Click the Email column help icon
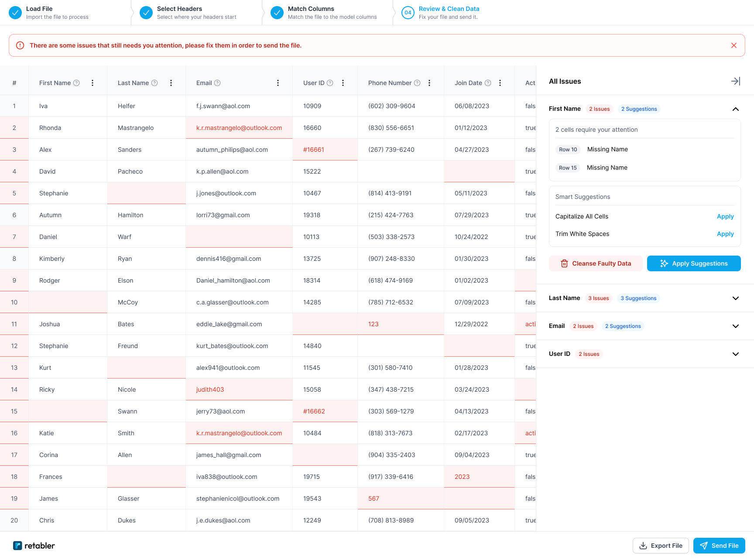 [x=218, y=82]
